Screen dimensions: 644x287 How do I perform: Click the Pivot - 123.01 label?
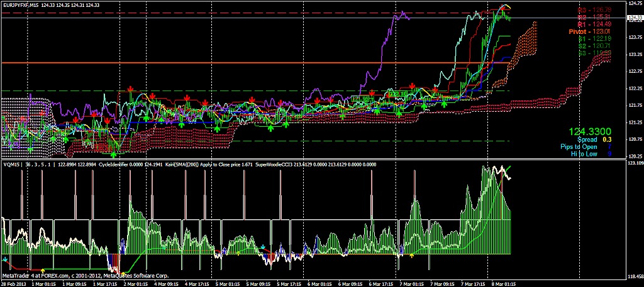tap(591, 31)
